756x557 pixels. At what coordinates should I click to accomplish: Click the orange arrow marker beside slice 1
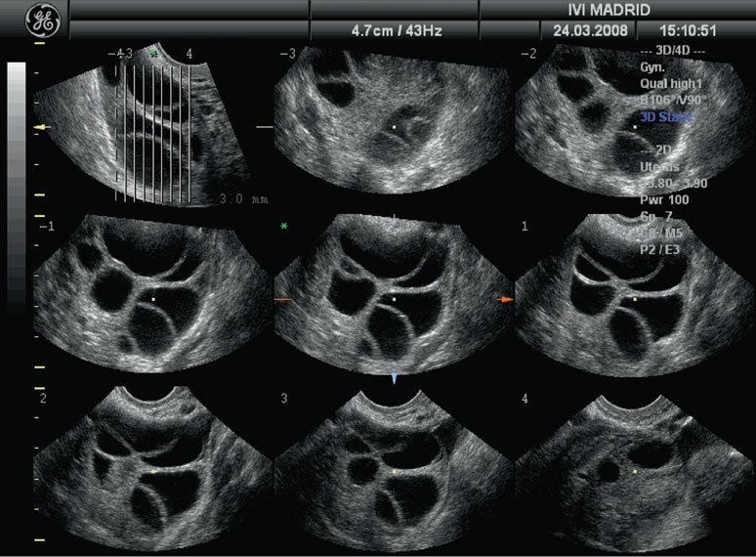(x=505, y=299)
